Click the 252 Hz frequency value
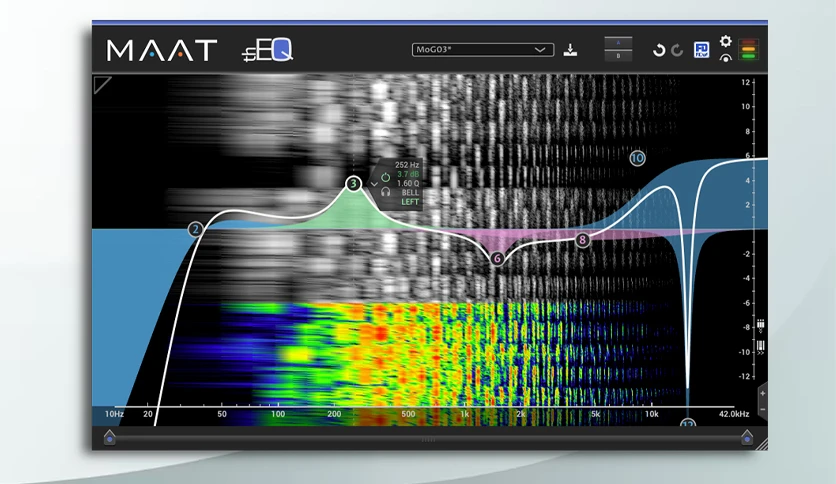836x484 pixels. [x=407, y=165]
